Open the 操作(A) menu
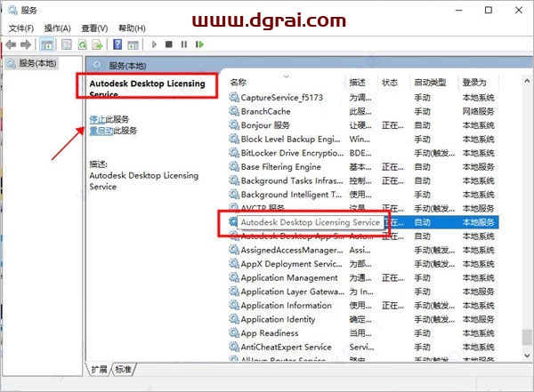The width and height of the screenshot is (534, 392). [x=57, y=28]
